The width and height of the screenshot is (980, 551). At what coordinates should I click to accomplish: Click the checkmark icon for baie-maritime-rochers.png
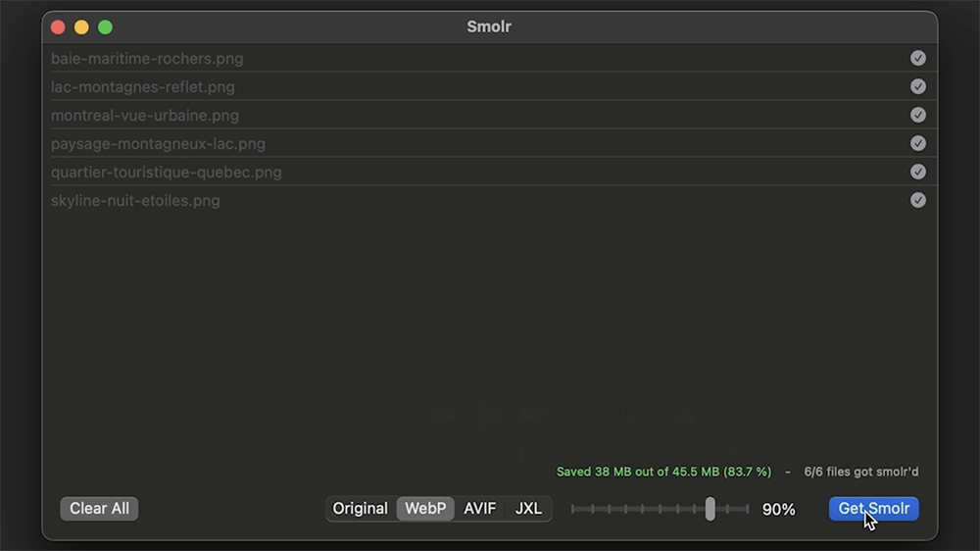pyautogui.click(x=917, y=58)
